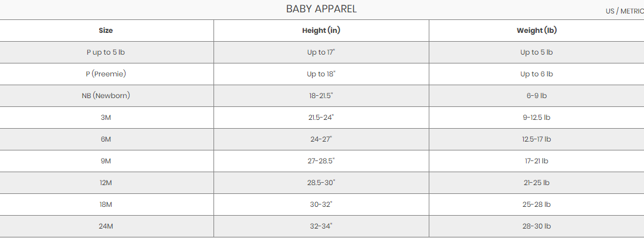Image resolution: width=644 pixels, height=238 pixels.
Task: Click the BABY APPAREL heading
Action: click(x=321, y=9)
